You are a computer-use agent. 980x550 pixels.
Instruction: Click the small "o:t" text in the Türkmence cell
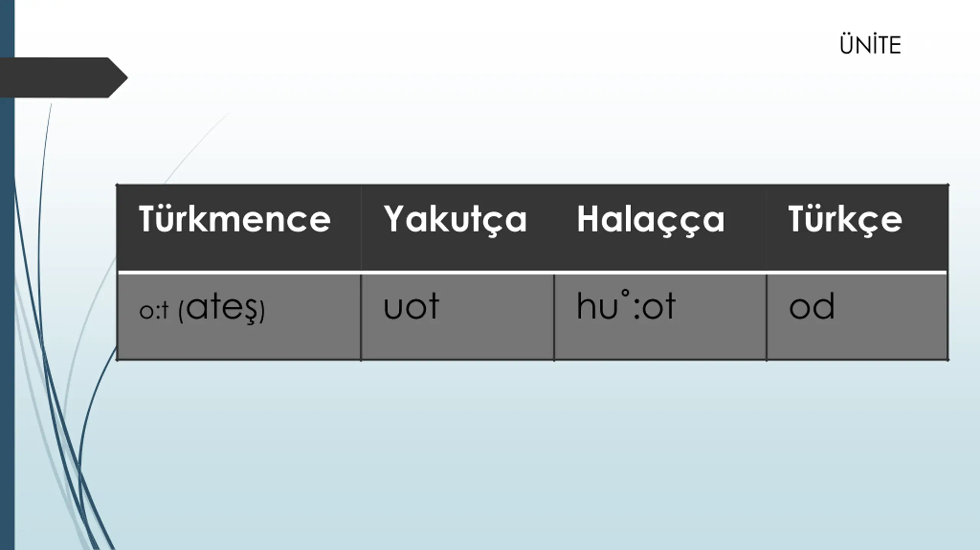point(154,311)
